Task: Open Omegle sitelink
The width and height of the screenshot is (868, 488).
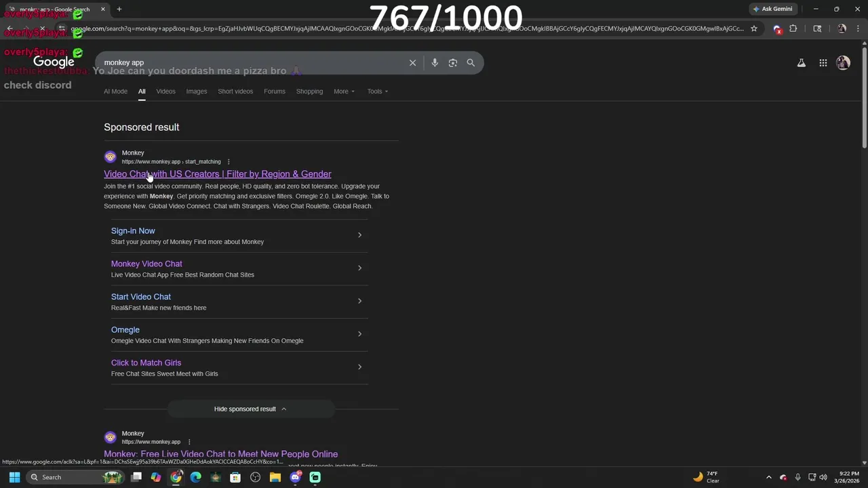Action: (x=125, y=330)
